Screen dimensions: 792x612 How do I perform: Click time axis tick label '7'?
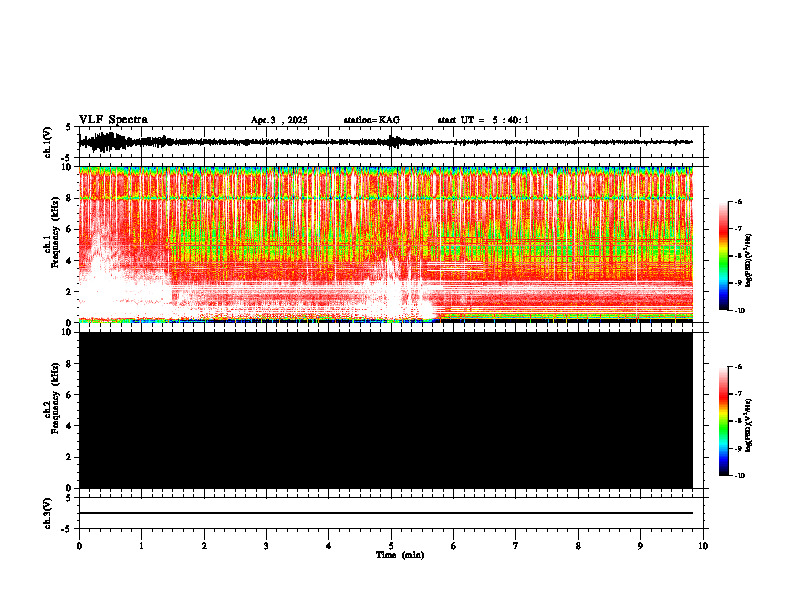pyautogui.click(x=516, y=546)
